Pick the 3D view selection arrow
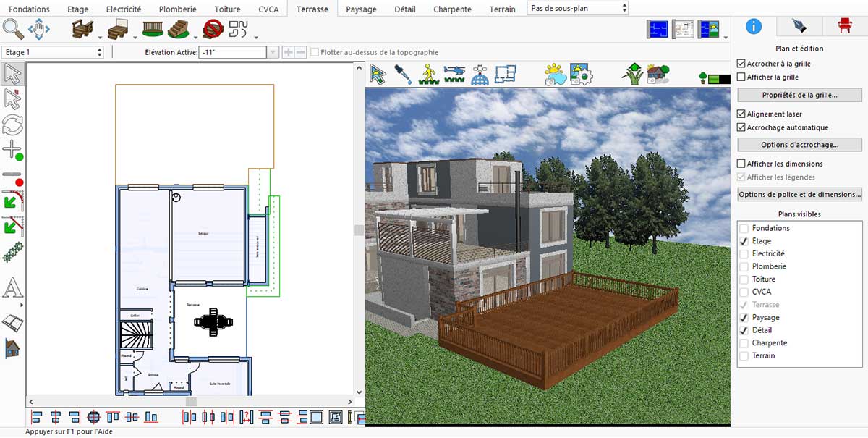The width and height of the screenshot is (868, 438). 378,74
